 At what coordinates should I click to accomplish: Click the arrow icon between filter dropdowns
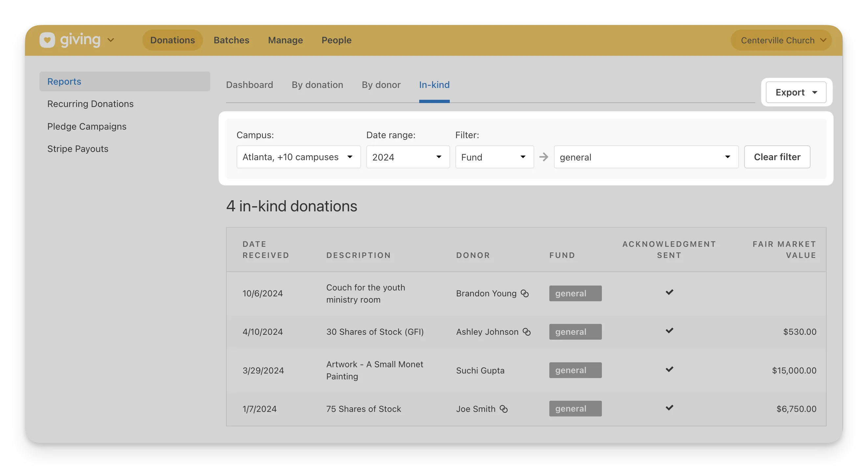coord(543,157)
